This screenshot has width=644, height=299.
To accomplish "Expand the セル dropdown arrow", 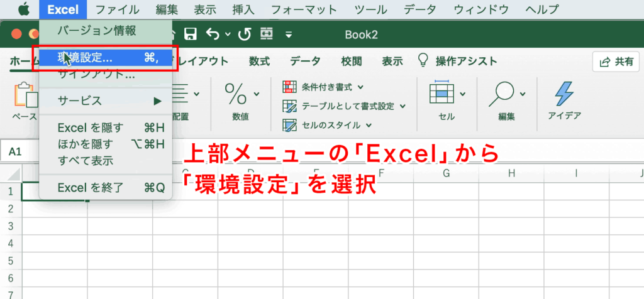I will [x=463, y=94].
